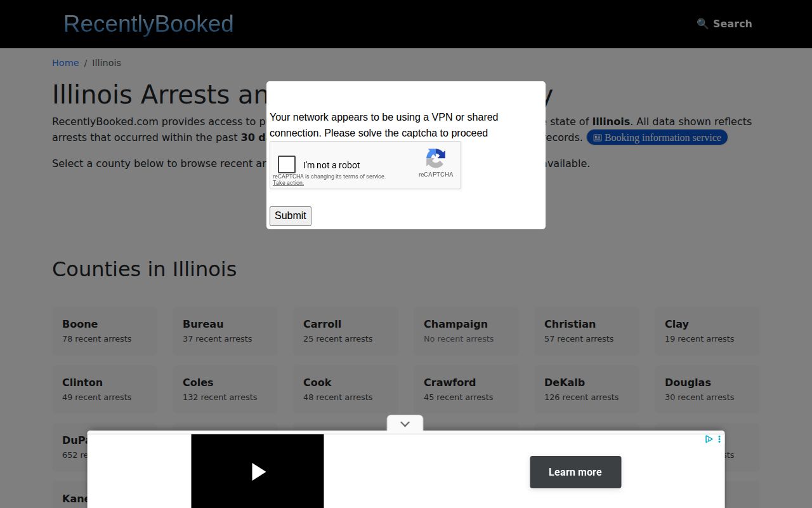This screenshot has width=812, height=508.
Task: Open the Booking information service badge
Action: point(657,138)
